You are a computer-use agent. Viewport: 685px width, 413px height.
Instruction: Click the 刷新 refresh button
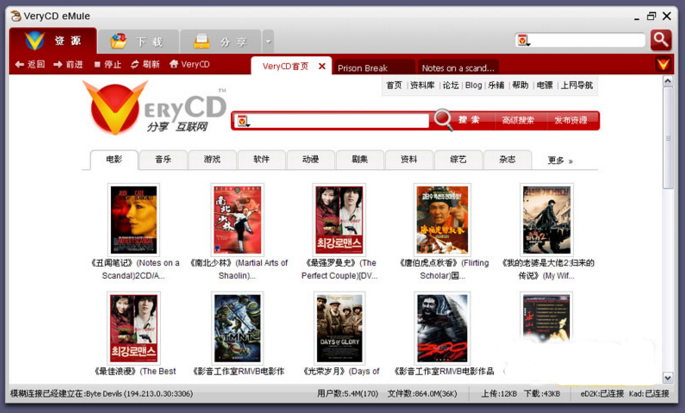(145, 64)
